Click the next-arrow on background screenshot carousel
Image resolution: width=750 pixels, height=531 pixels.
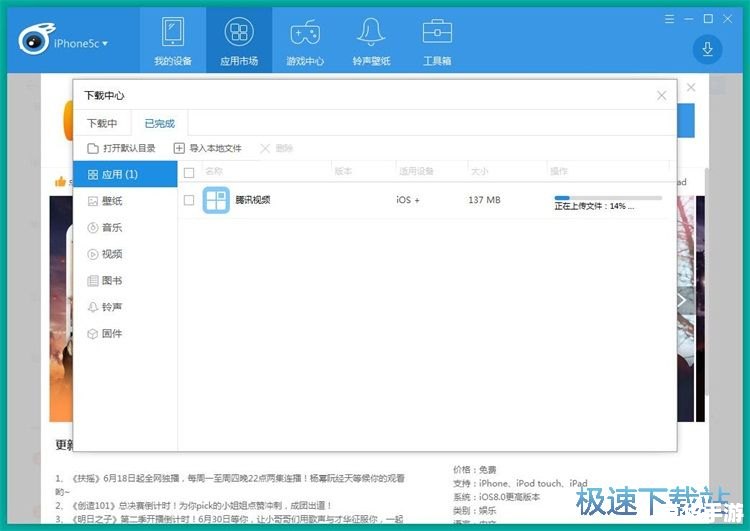pos(682,300)
